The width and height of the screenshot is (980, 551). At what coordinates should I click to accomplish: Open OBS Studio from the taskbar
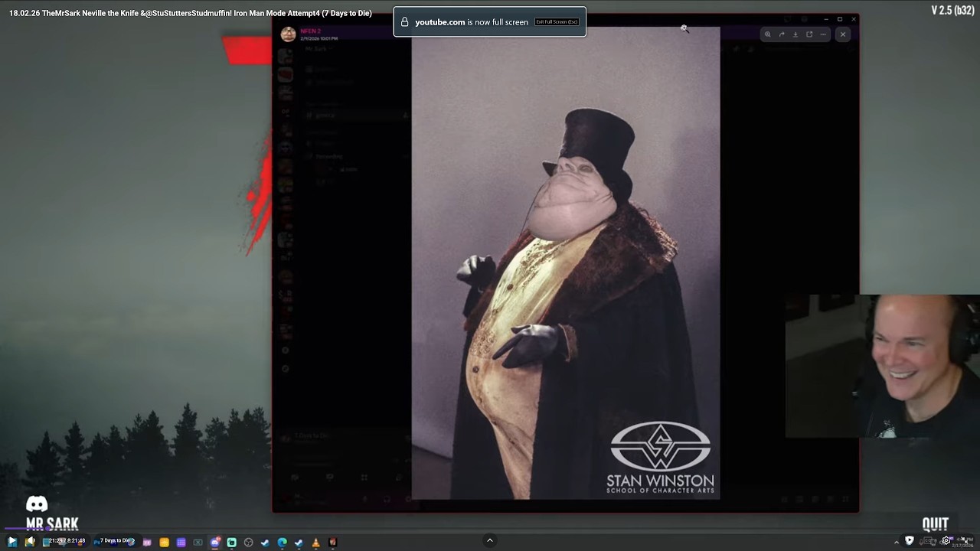[x=248, y=542]
